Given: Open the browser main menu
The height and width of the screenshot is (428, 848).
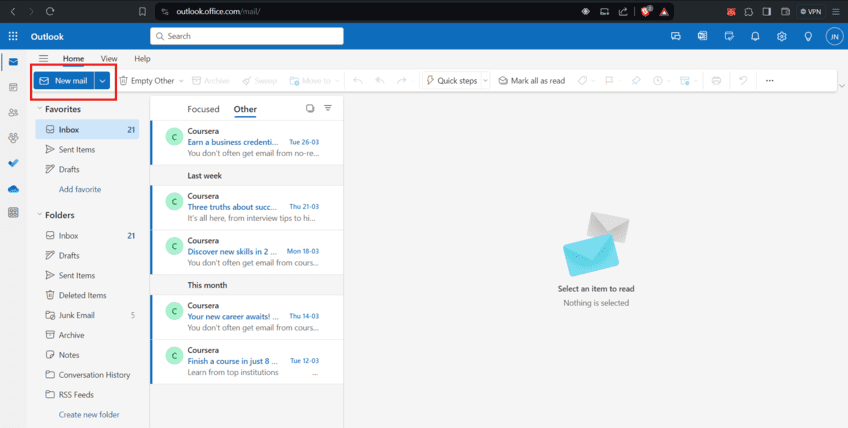Looking at the screenshot, I should click(x=836, y=11).
